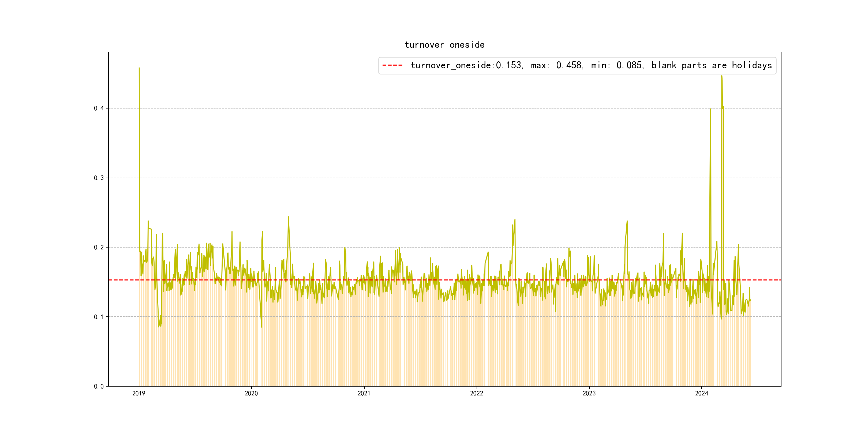
Task: Select the 2019 x-axis tick label
Action: click(x=139, y=393)
